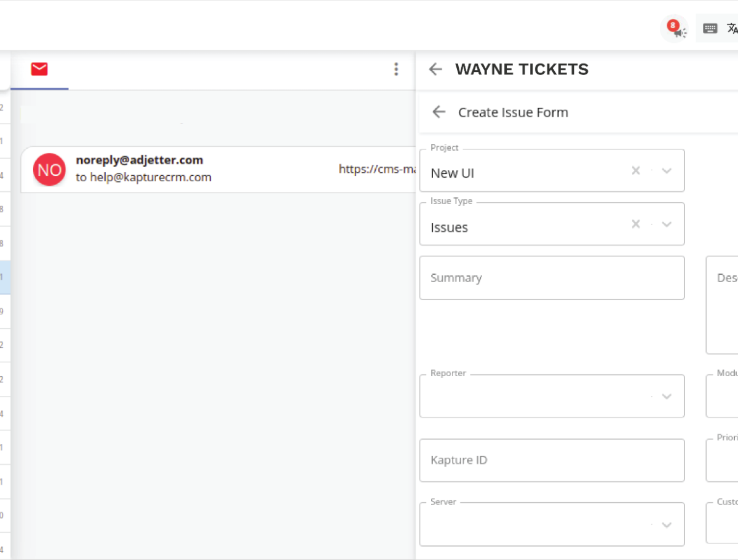Screen dimensions: 738x560
Task: Click the Create Issue Form heading
Action: 513,112
